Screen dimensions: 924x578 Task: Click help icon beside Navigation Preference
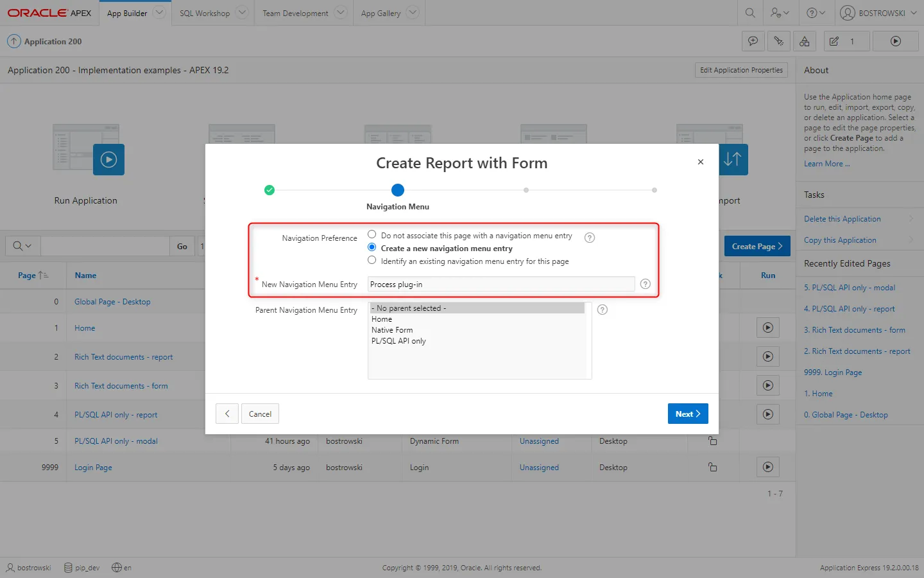[x=590, y=238]
